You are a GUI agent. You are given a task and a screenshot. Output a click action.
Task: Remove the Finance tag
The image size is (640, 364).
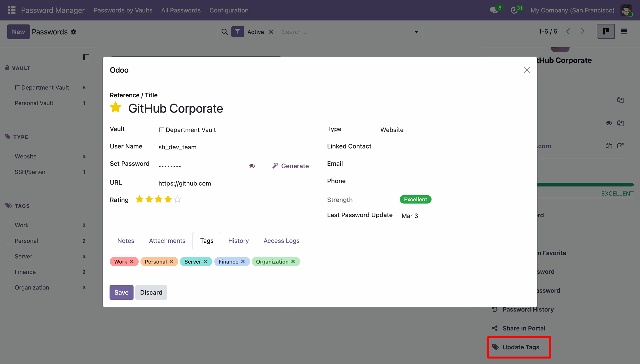(243, 262)
